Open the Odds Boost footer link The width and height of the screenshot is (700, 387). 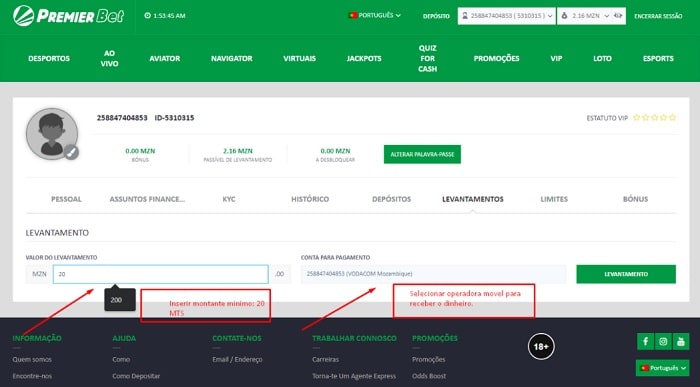tap(429, 376)
